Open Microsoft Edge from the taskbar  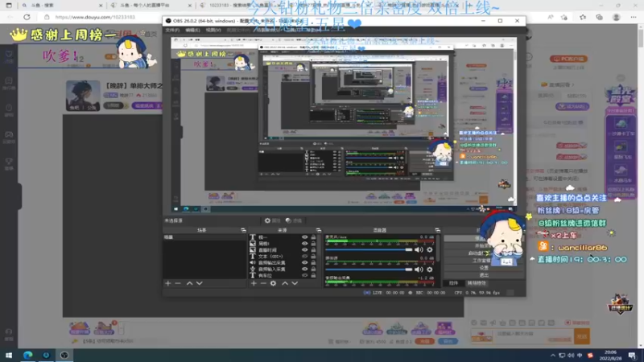click(x=28, y=355)
